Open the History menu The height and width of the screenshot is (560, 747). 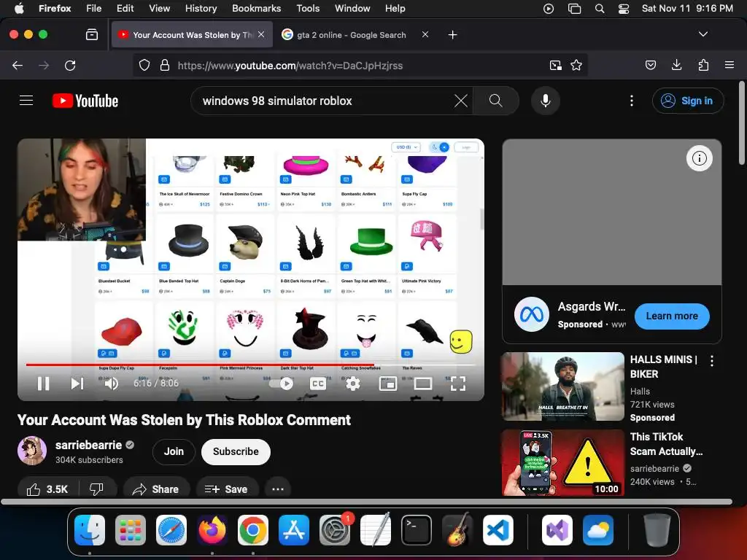201,8
